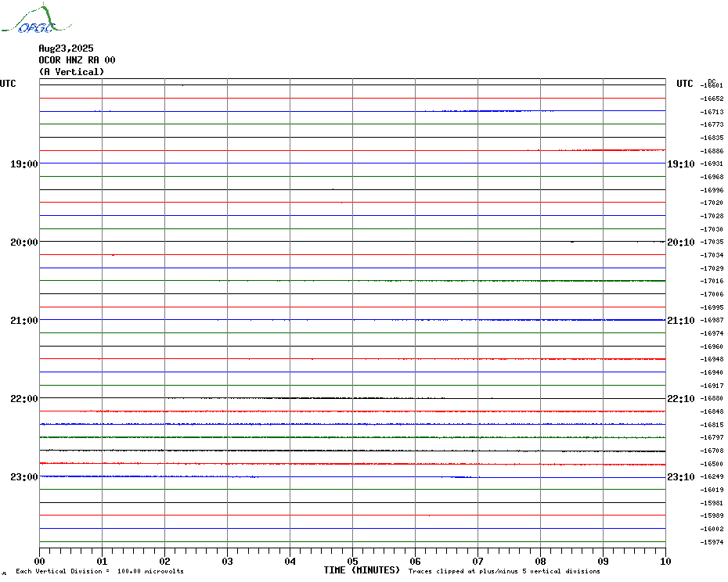This screenshot has height=582, width=728.
Task: Select the DC offset value -17016
Action: 712,281
